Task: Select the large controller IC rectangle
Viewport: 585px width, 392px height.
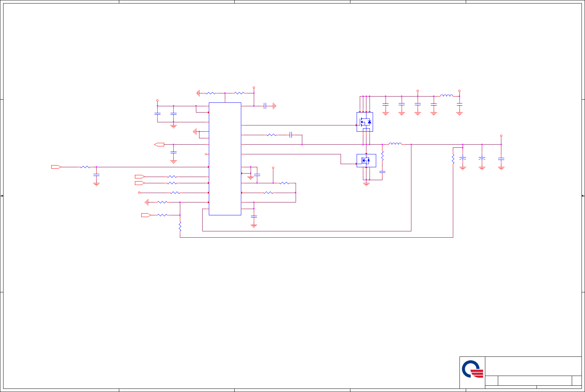Action: pos(225,159)
